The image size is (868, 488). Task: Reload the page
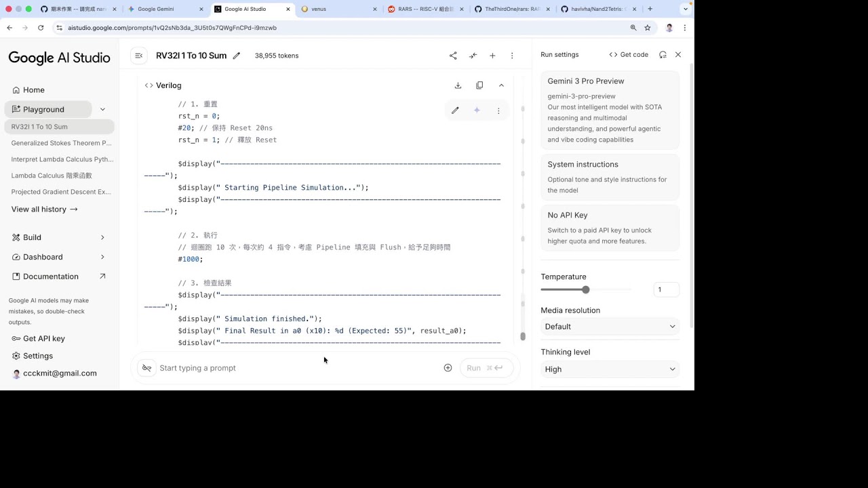pos(41,28)
